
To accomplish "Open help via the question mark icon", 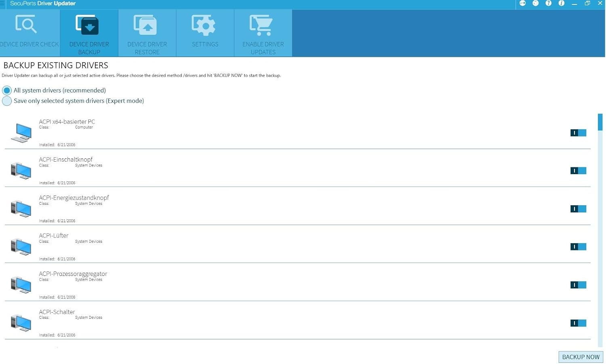I will (548, 3).
